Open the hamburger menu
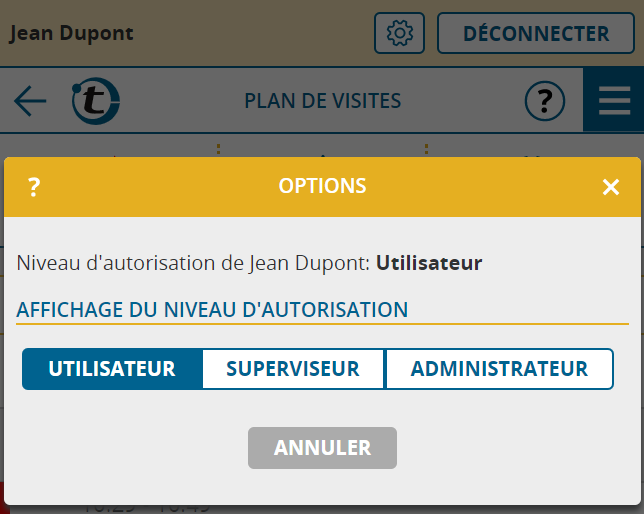644x514 pixels. (x=614, y=101)
